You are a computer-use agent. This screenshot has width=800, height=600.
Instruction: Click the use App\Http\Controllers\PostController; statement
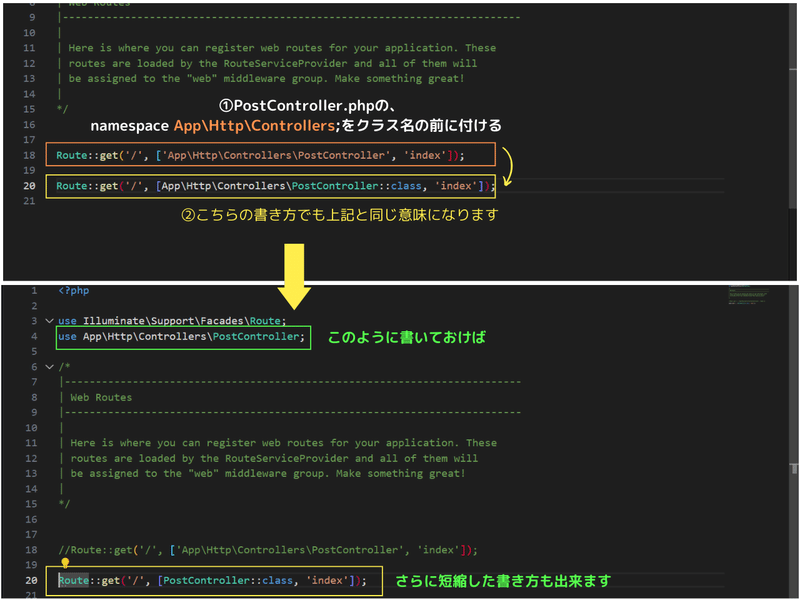click(181, 336)
